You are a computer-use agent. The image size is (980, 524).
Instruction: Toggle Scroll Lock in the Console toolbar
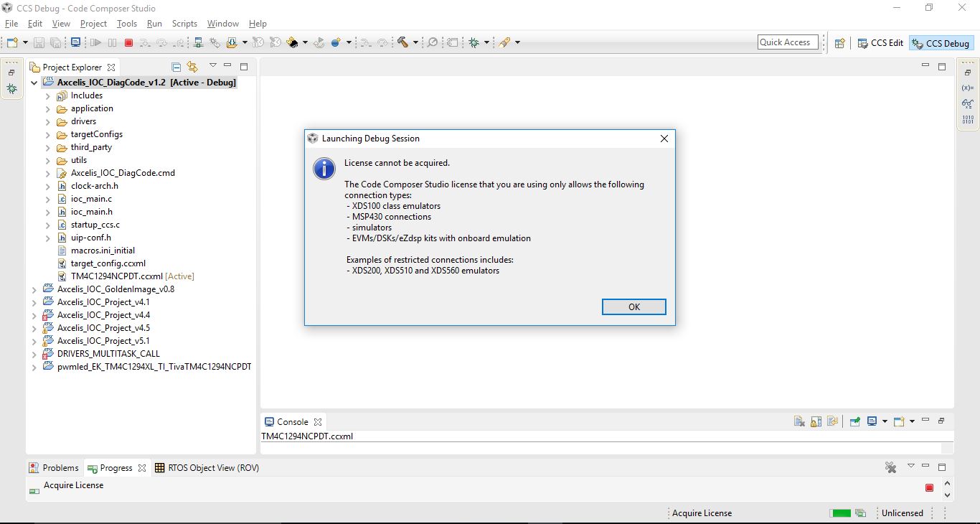[x=816, y=421]
